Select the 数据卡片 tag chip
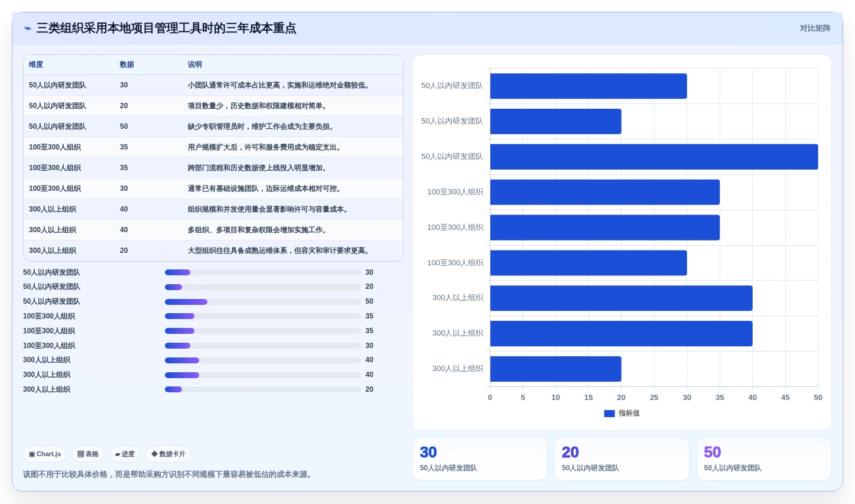 tap(168, 454)
